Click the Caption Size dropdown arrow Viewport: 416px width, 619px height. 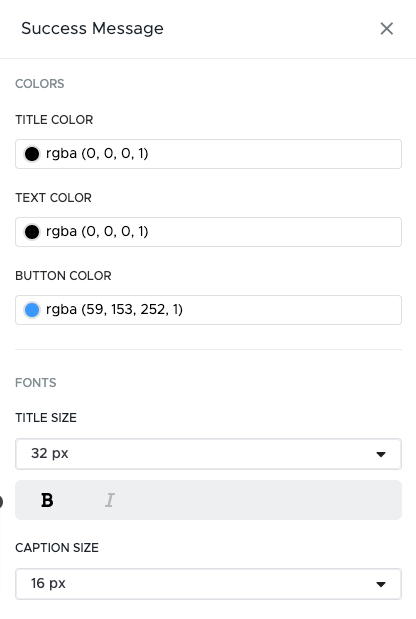[x=381, y=584]
